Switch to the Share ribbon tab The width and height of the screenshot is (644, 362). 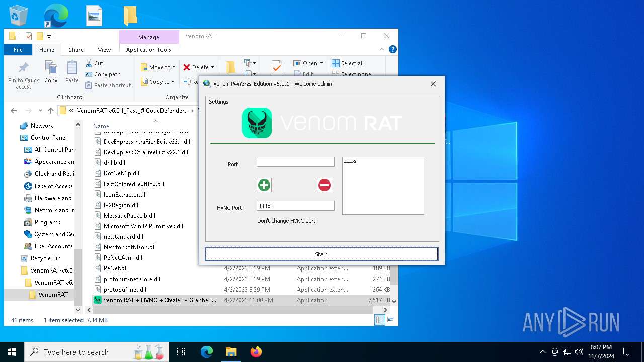(x=76, y=50)
